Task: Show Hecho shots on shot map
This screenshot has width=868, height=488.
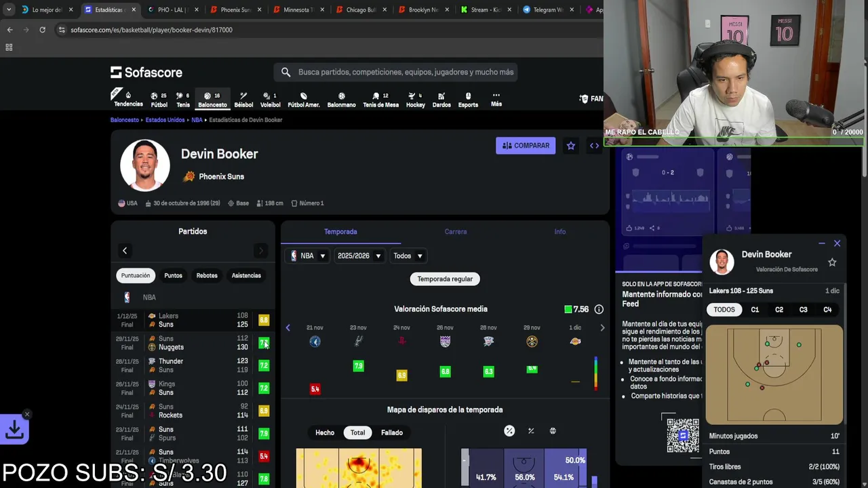Action: tap(325, 432)
